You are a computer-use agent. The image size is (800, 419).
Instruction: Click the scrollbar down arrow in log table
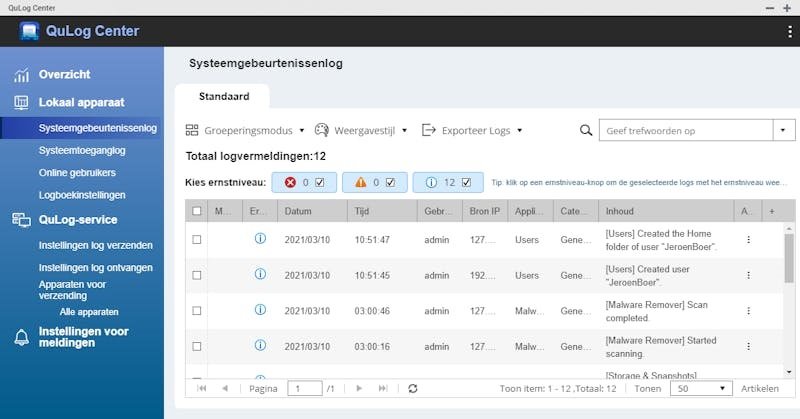click(x=789, y=372)
